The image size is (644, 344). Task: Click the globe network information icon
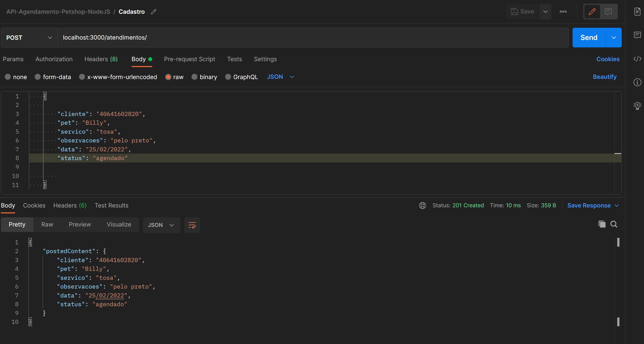coord(423,206)
